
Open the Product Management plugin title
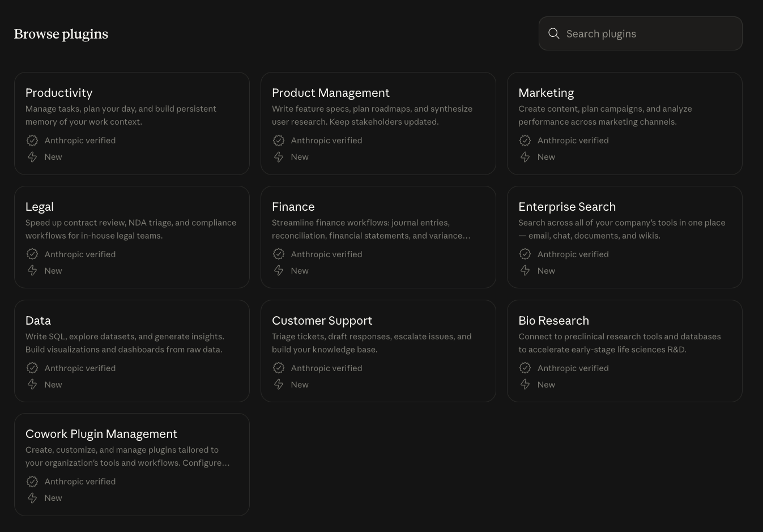[x=330, y=93]
